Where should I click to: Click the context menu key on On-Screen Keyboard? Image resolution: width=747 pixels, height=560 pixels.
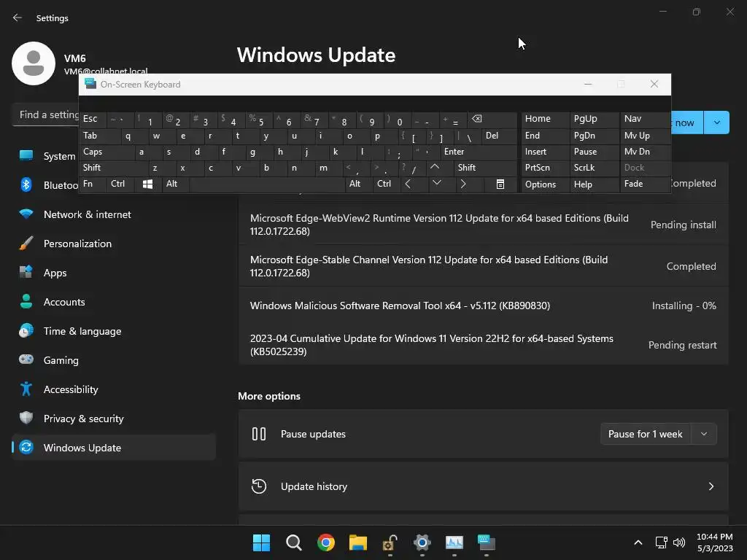tap(500, 184)
